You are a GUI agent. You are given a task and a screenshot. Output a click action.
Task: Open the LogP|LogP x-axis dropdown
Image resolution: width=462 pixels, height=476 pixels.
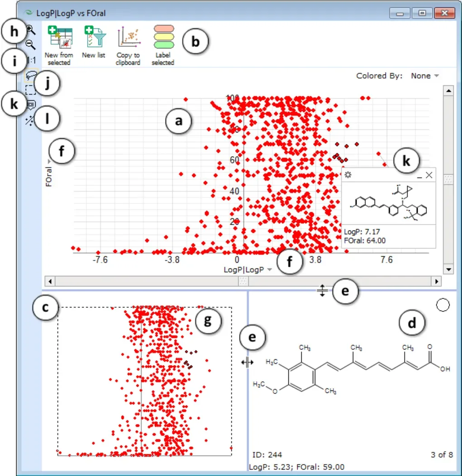(248, 269)
